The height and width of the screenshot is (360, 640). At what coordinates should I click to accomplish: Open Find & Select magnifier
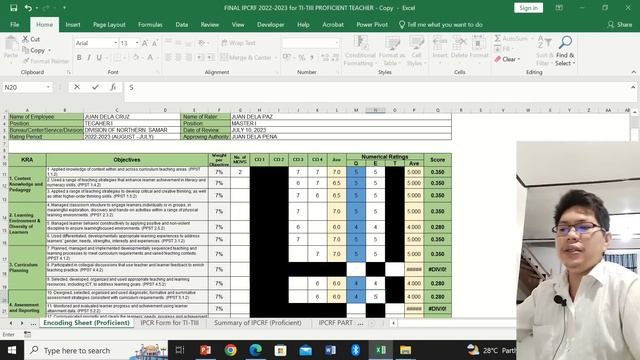[565, 52]
